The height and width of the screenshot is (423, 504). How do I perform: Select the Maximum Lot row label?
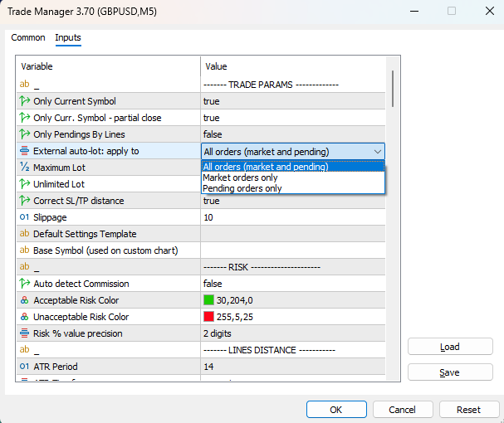(60, 168)
